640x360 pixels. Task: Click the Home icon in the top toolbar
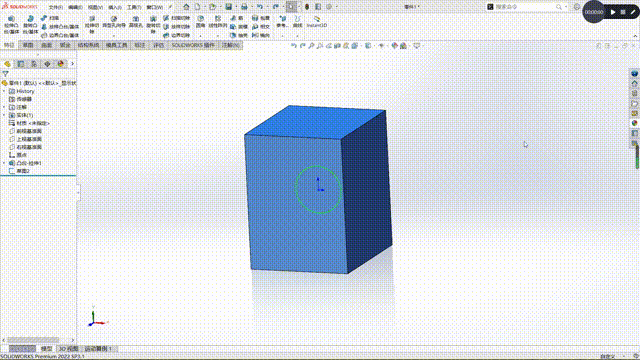186,7
